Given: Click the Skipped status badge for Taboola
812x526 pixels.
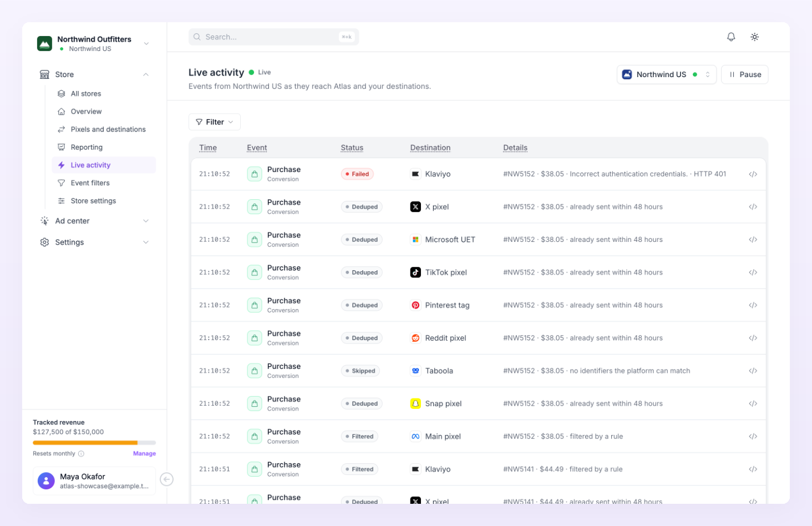Looking at the screenshot, I should [360, 371].
